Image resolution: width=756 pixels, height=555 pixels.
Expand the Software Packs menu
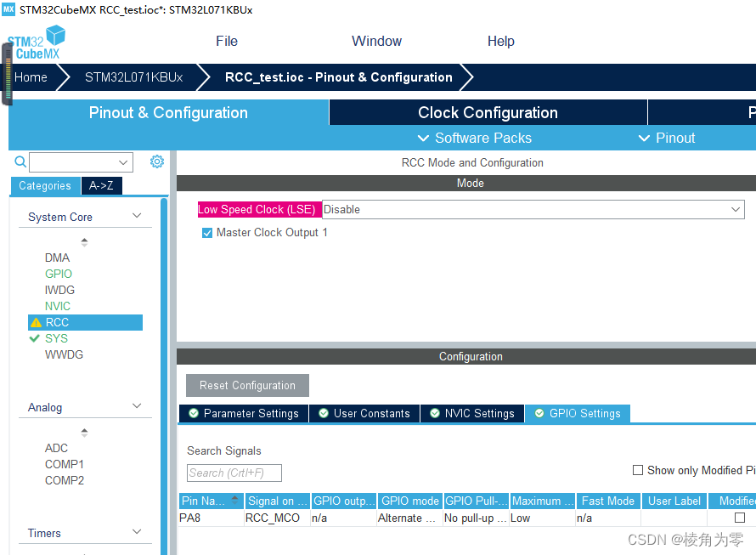coord(475,138)
